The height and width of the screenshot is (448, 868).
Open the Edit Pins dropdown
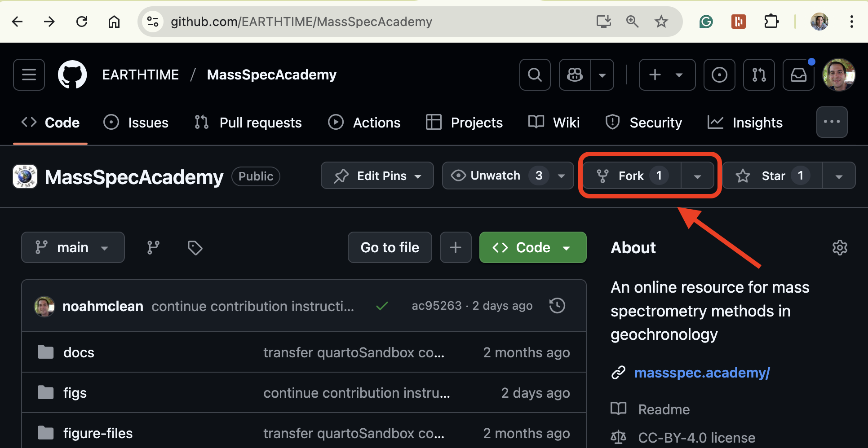point(377,176)
